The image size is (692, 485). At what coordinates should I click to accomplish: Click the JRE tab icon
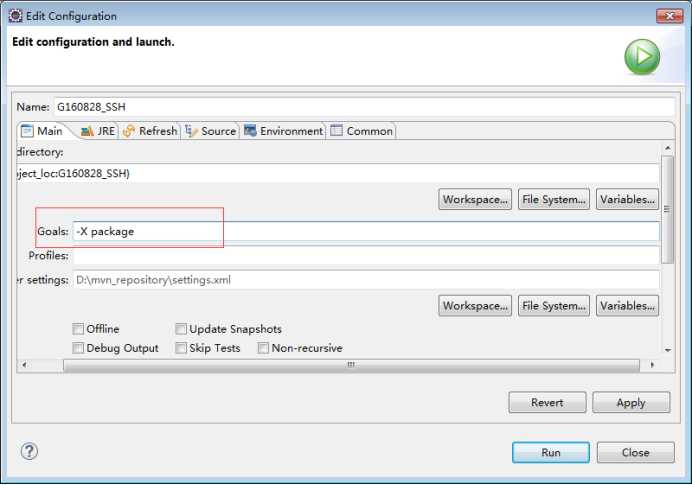click(x=86, y=131)
